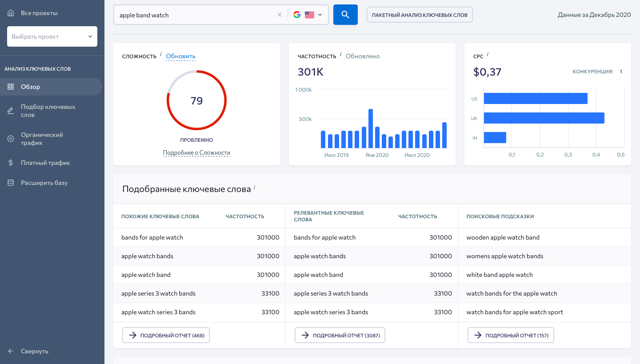
Task: Click the Поисковые подсказки column header
Action: point(500,216)
